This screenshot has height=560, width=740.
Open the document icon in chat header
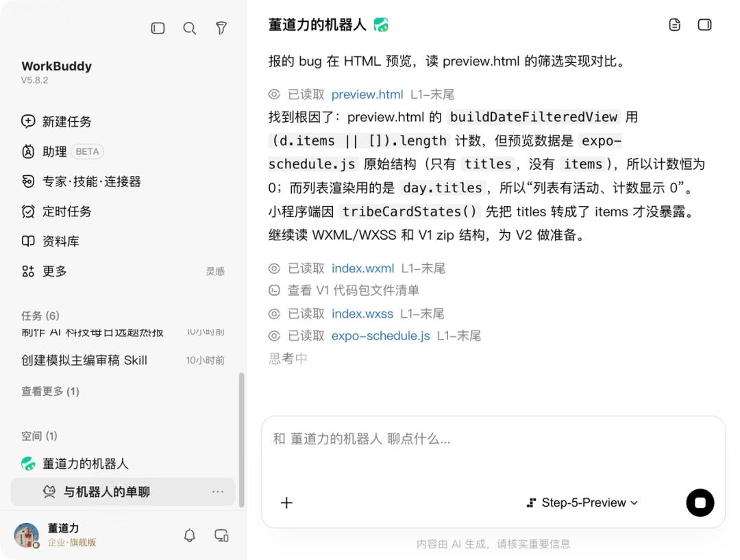pos(675,25)
